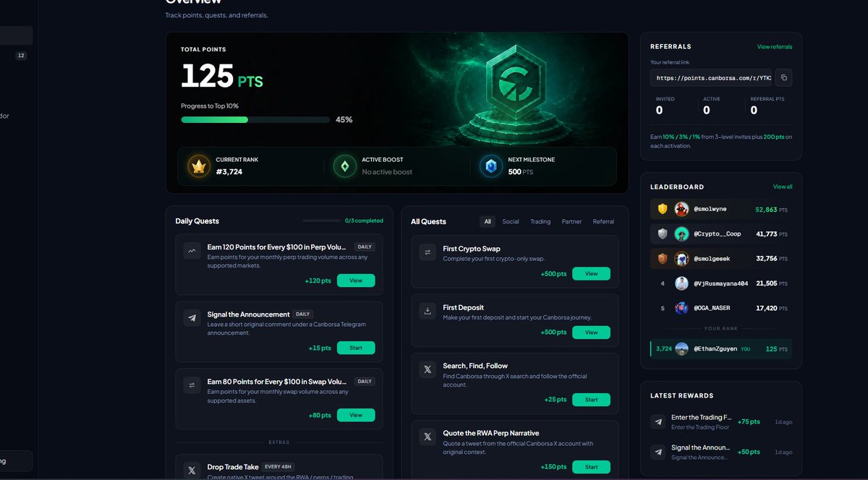This screenshot has height=480, width=868.
Task: Click the swap arrows icon for Swap Volume quest
Action: [192, 385]
